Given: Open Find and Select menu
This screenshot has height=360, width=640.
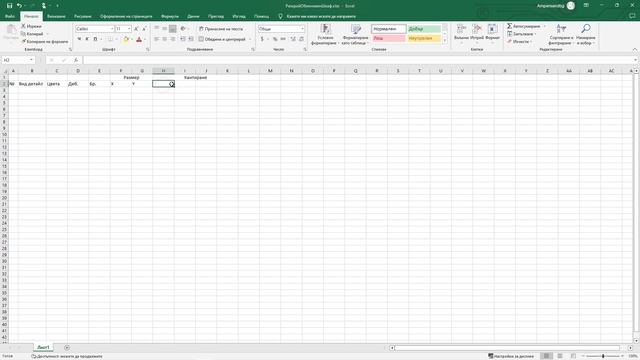Looking at the screenshot, I should tap(586, 34).
